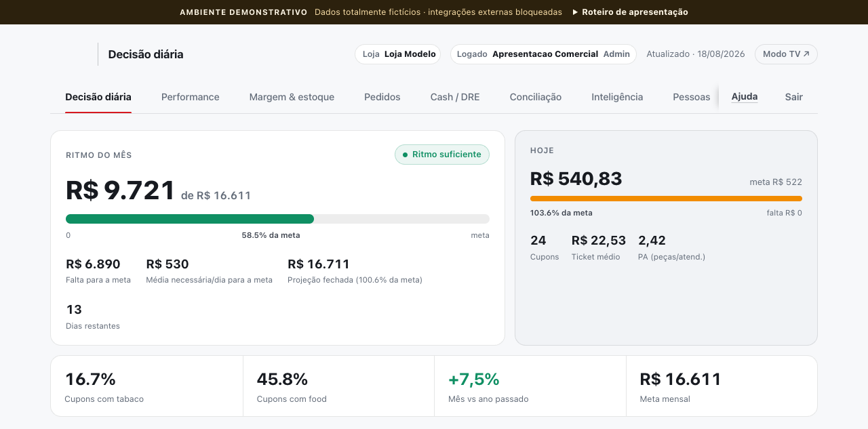This screenshot has width=868, height=429.
Task: Open the Inteligência tab
Action: 617,97
